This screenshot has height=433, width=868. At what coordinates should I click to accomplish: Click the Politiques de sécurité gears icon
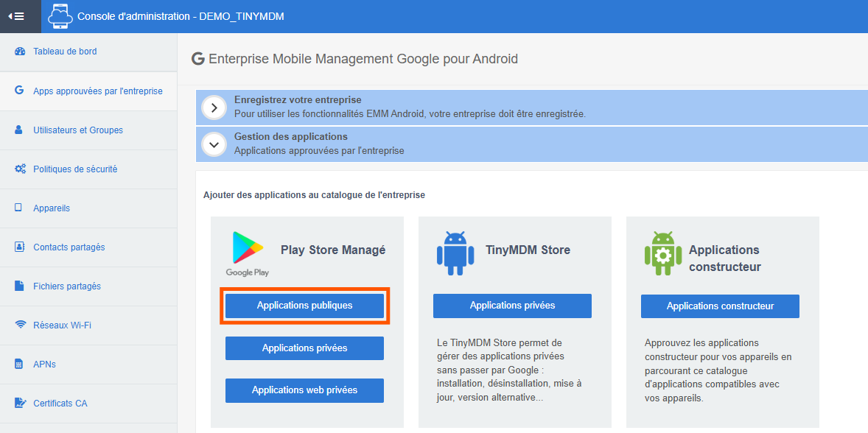(20, 169)
